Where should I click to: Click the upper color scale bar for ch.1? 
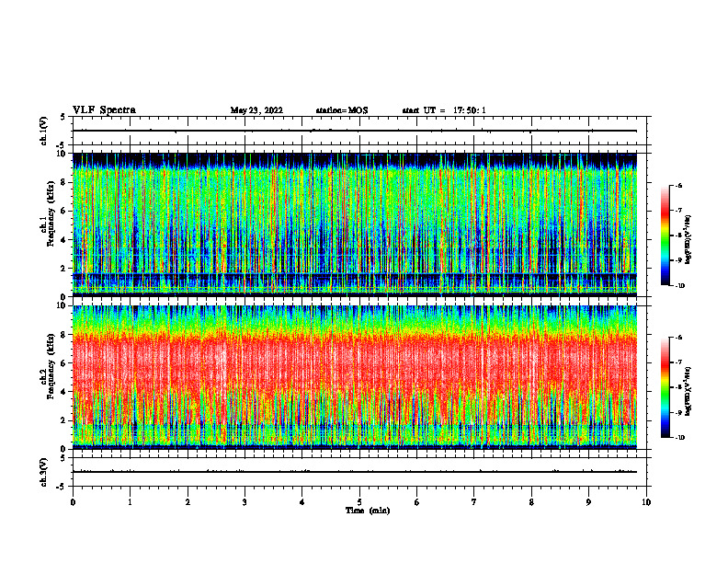[665, 236]
